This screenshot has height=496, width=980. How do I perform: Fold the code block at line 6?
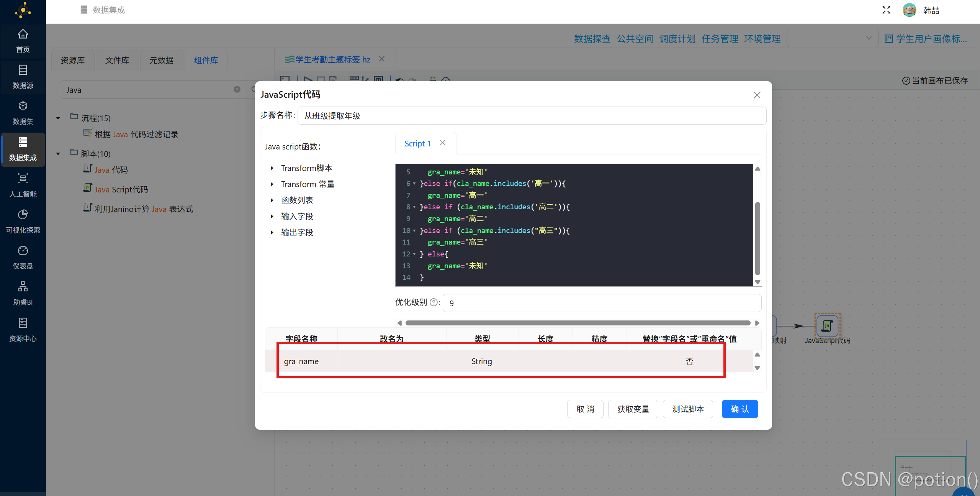click(x=414, y=184)
